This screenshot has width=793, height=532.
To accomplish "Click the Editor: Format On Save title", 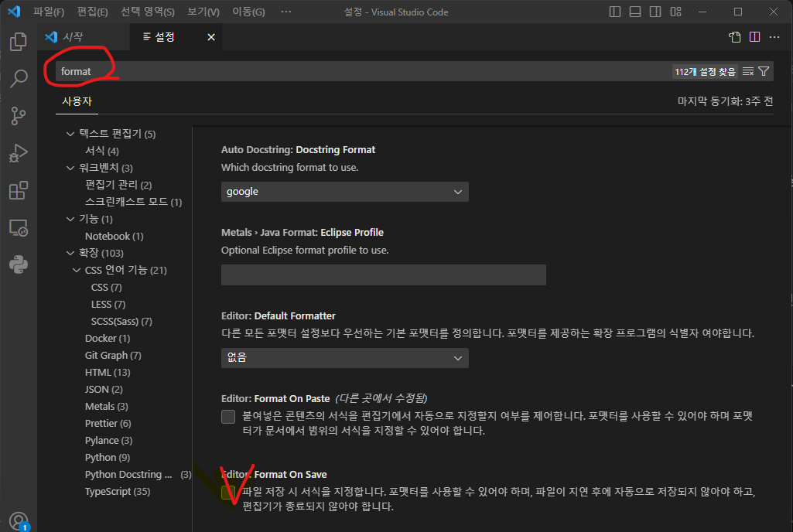I will click(x=274, y=474).
